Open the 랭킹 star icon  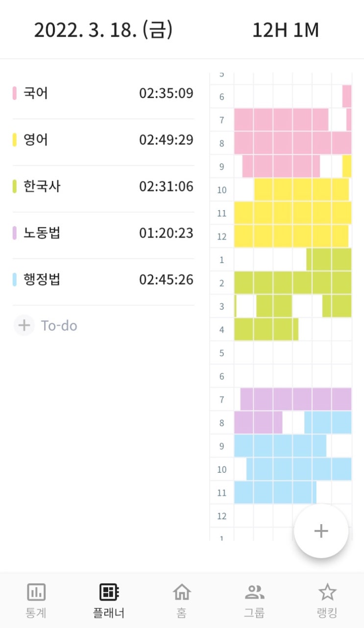pos(327,593)
